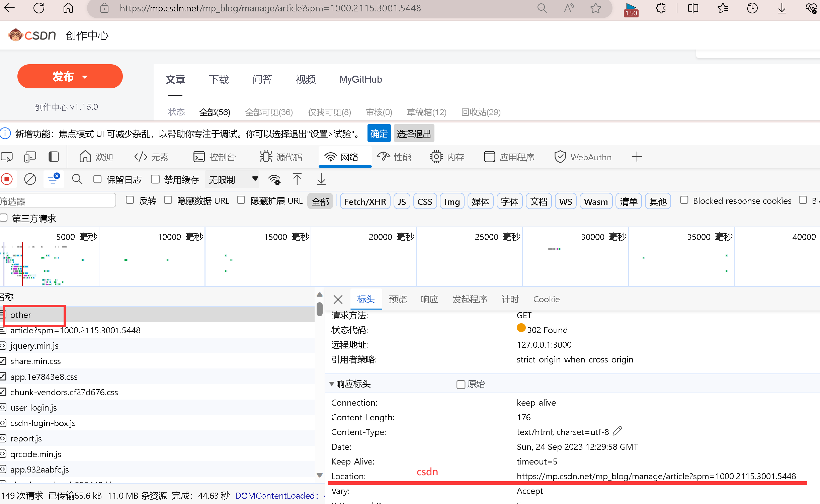Viewport: 820px width, 504px height.
Task: Open the browser extensions puzzle icon
Action: [661, 8]
